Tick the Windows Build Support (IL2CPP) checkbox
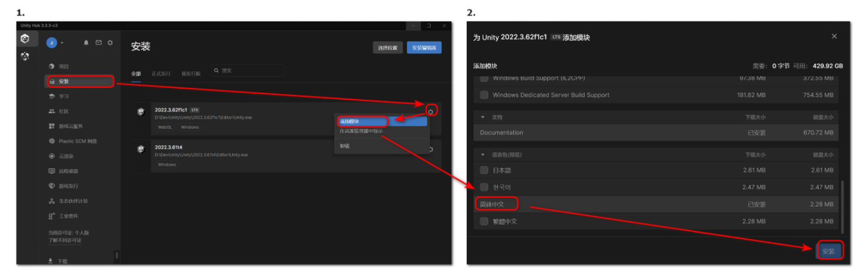Viewport: 868px width, 278px height. [x=484, y=78]
